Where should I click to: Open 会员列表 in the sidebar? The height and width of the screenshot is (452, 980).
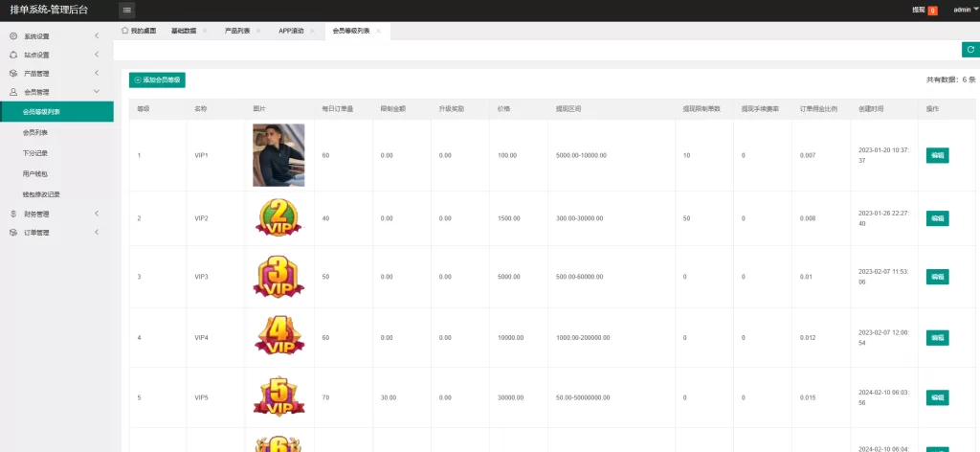(x=35, y=132)
